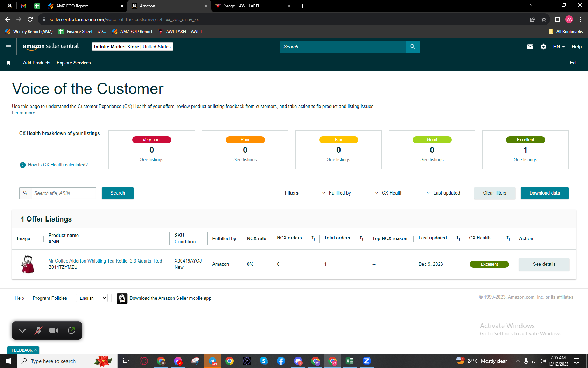Click See listings under Very poor

tap(152, 160)
